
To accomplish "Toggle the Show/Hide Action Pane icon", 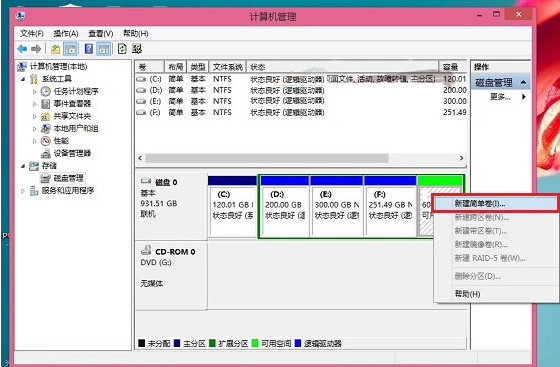I will tap(104, 49).
